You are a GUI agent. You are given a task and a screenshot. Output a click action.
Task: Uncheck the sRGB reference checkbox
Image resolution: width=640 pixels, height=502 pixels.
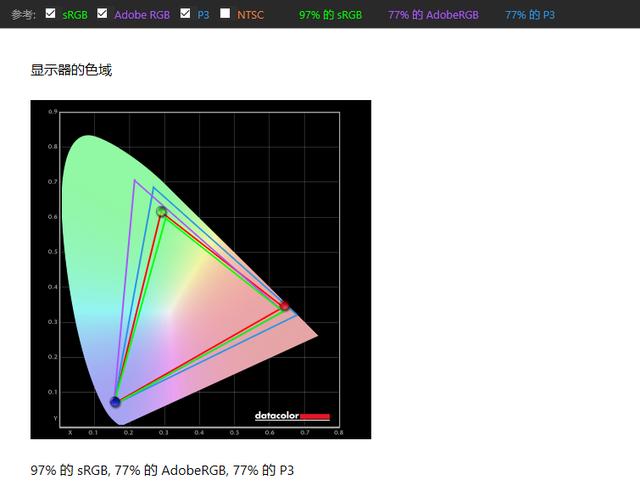pyautogui.click(x=51, y=14)
